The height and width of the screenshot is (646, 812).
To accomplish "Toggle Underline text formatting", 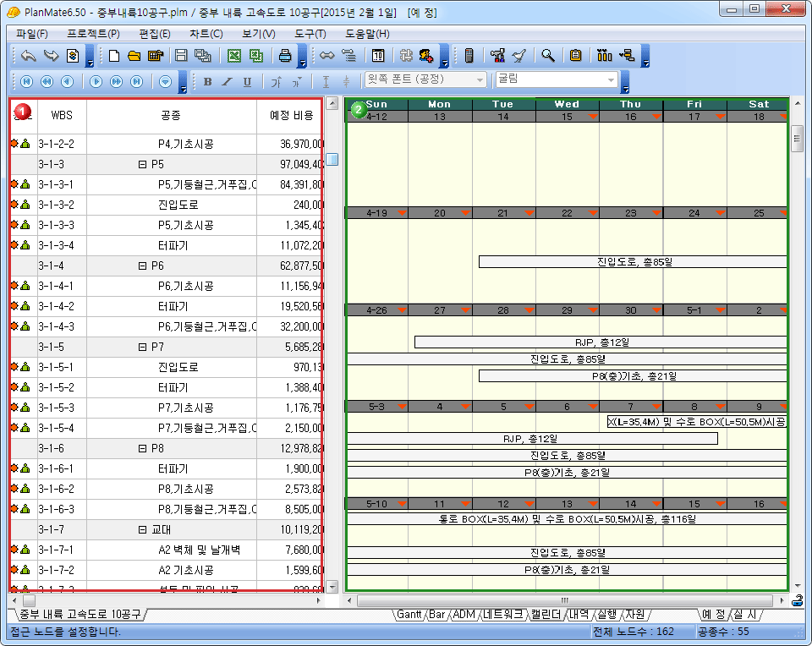I will point(247,81).
